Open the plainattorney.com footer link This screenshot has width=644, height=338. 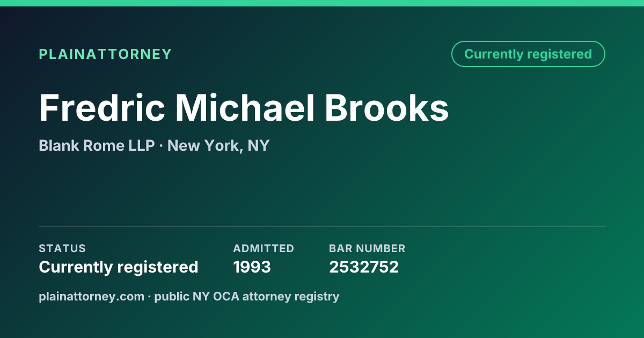[x=91, y=296]
